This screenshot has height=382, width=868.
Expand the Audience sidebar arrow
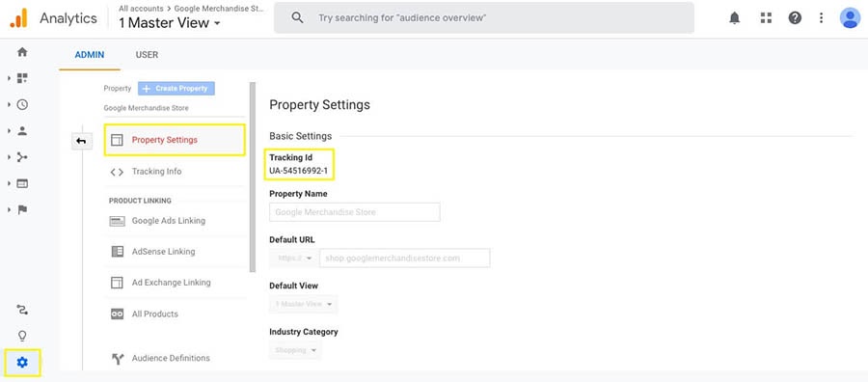point(9,131)
